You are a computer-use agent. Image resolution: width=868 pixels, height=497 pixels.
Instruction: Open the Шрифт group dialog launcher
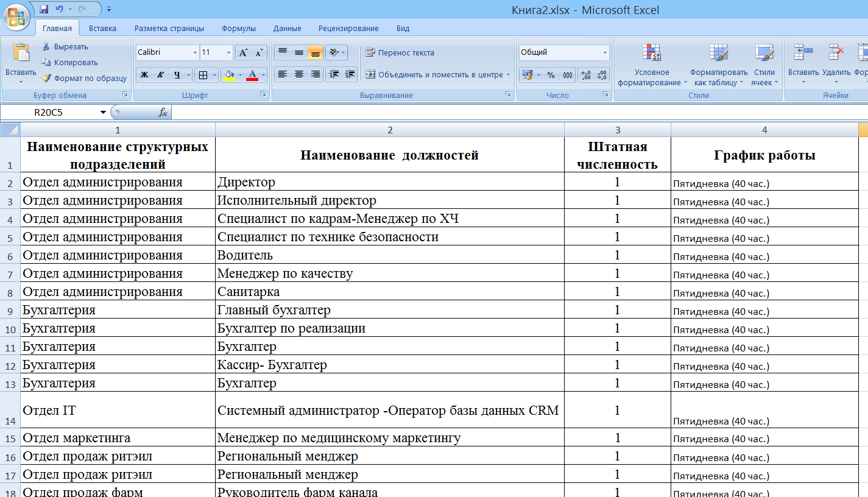click(x=263, y=95)
